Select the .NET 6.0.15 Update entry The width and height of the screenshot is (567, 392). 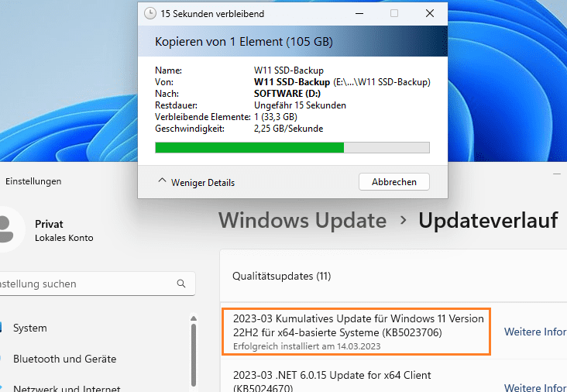click(332, 381)
